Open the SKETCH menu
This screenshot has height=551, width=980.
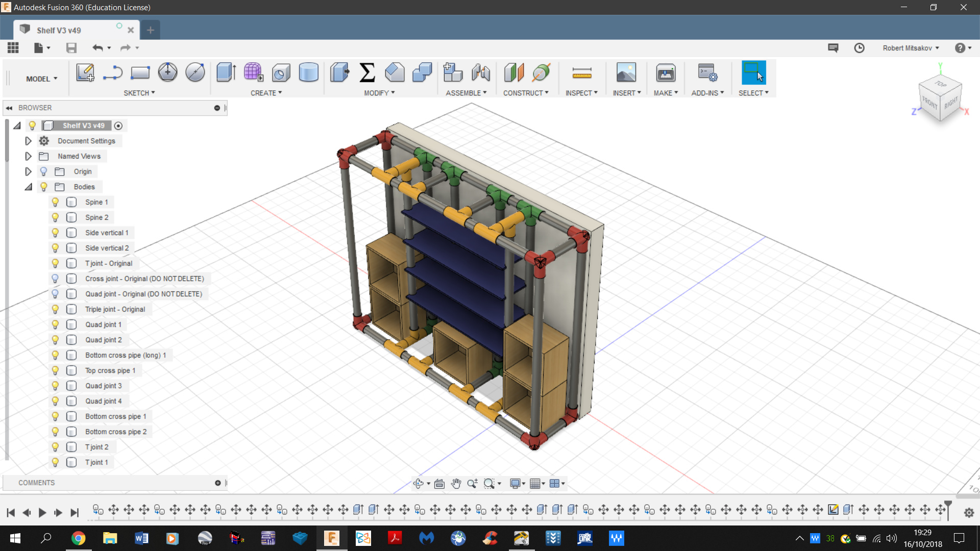click(139, 93)
